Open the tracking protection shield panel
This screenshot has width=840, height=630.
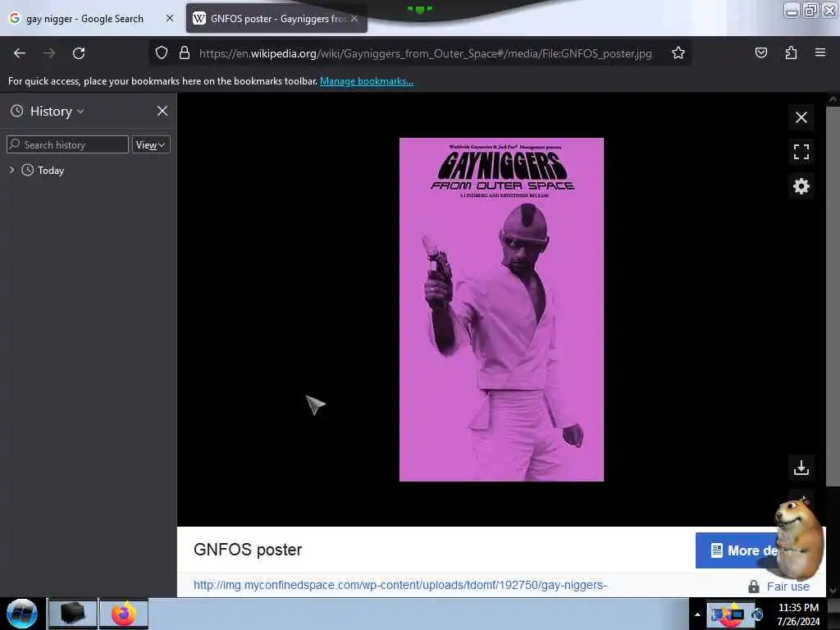pyautogui.click(x=162, y=52)
